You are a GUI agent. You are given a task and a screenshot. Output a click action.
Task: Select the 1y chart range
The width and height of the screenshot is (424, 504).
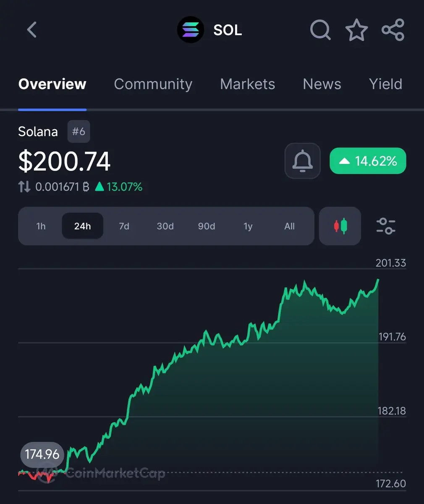[248, 226]
